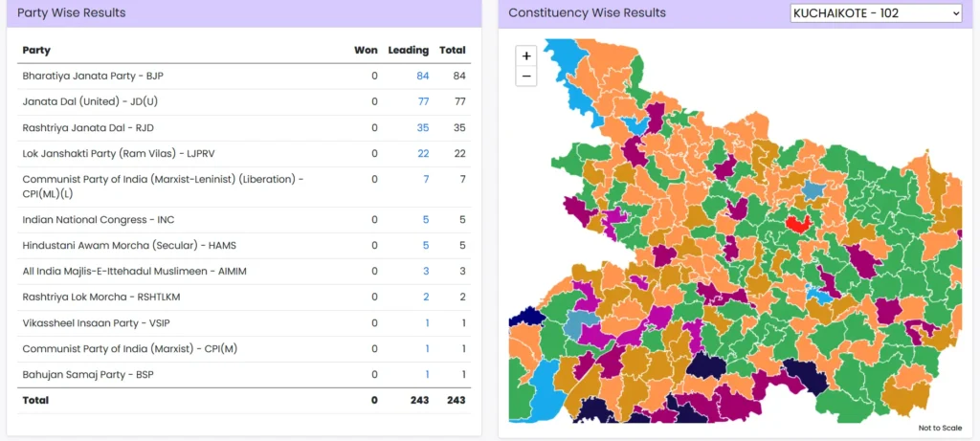
Task: Click the red constituency on the map
Action: pos(796,224)
